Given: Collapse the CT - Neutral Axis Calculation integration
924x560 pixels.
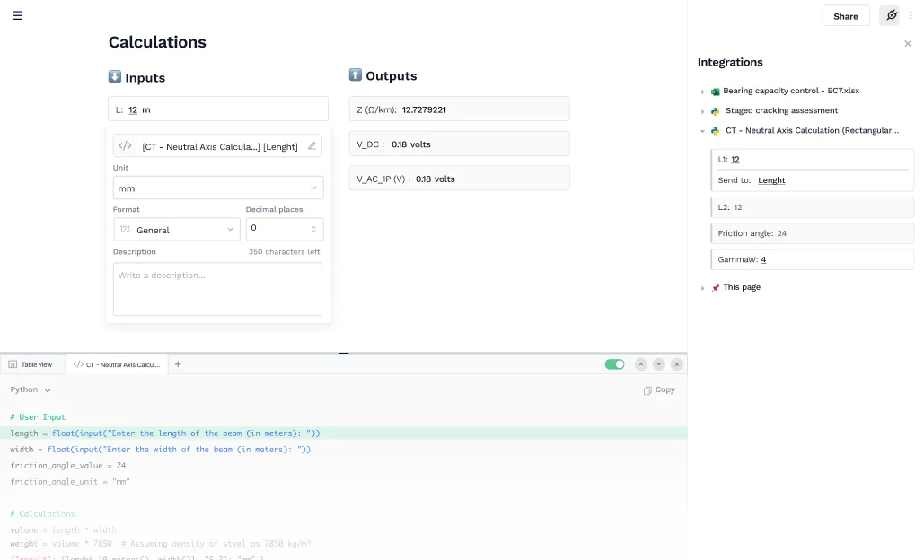Looking at the screenshot, I should 703,131.
